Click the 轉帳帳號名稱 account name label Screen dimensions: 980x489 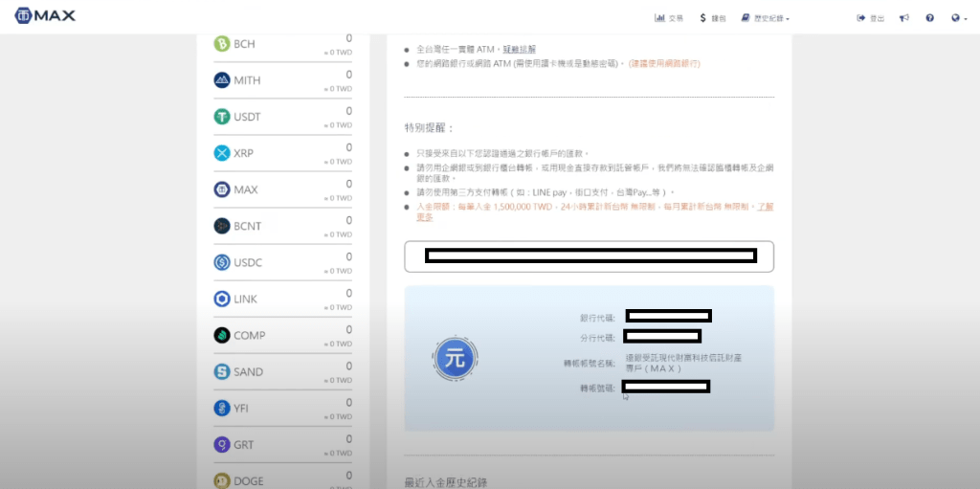tap(590, 363)
